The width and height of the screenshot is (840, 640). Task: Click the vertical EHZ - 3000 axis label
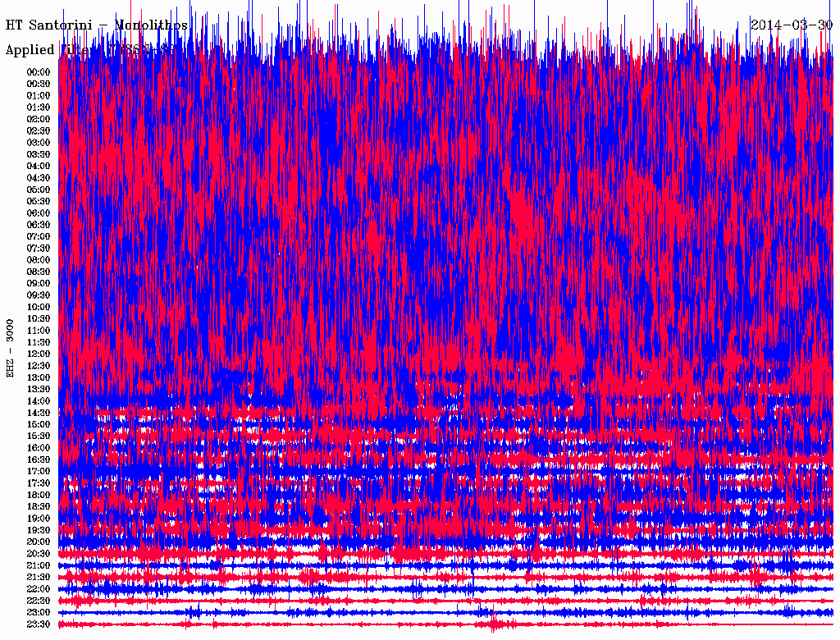[11, 349]
